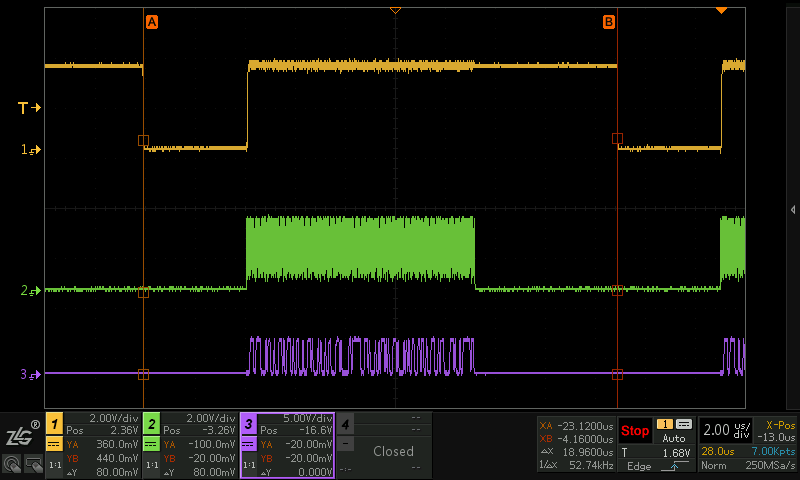
Task: Open the Edge trigger type setting
Action: [639, 466]
